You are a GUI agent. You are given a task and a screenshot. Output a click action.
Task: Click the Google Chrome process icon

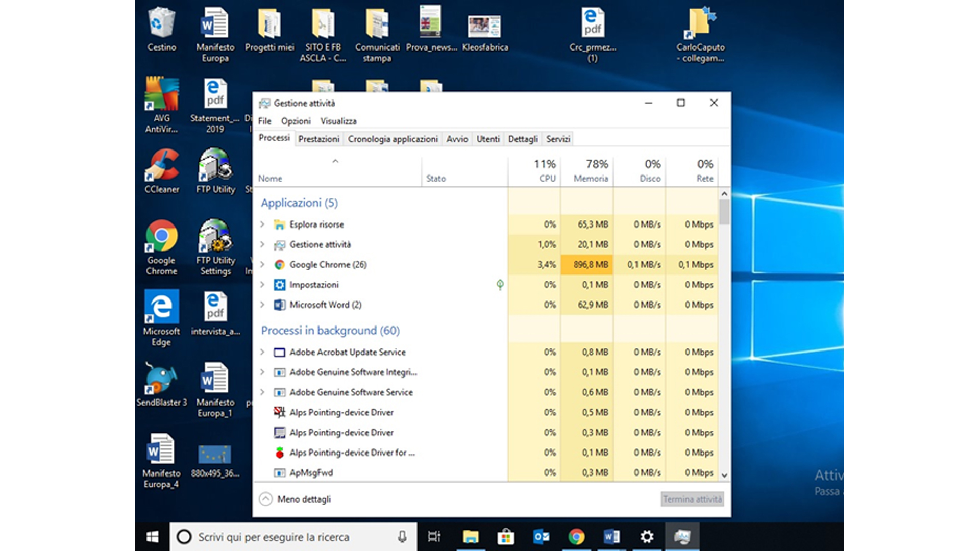click(279, 265)
